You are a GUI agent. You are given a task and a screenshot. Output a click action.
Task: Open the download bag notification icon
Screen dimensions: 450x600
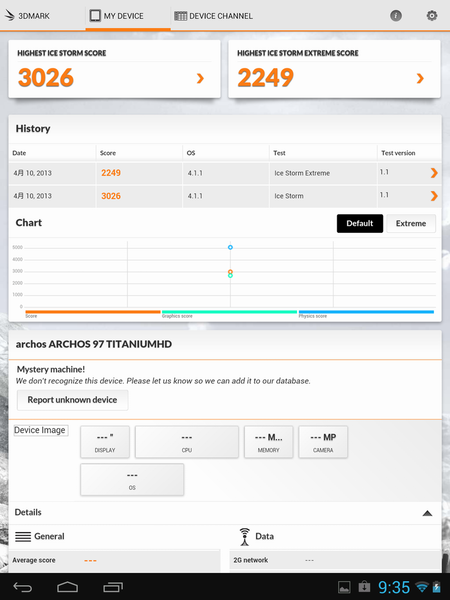pos(364,586)
